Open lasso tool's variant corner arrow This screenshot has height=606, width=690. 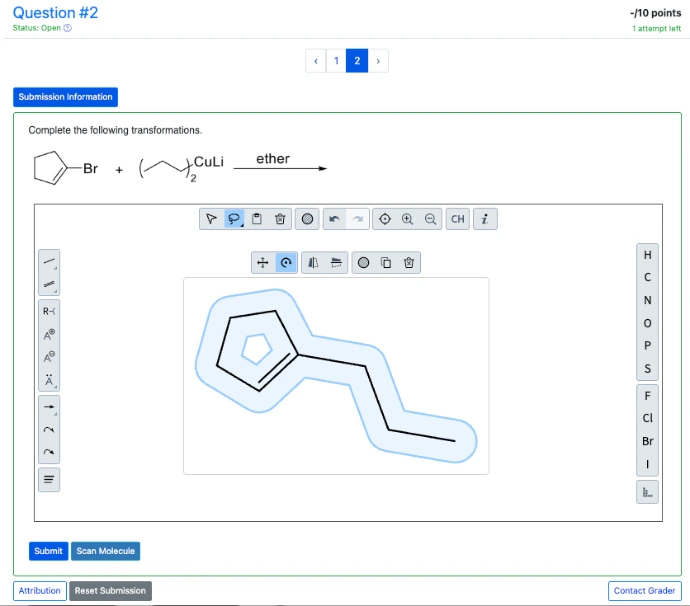pyautogui.click(x=242, y=225)
